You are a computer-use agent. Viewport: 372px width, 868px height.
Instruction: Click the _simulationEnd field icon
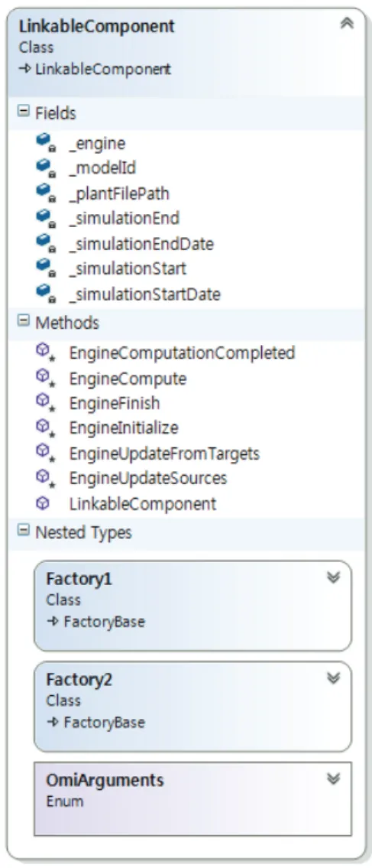click(45, 218)
